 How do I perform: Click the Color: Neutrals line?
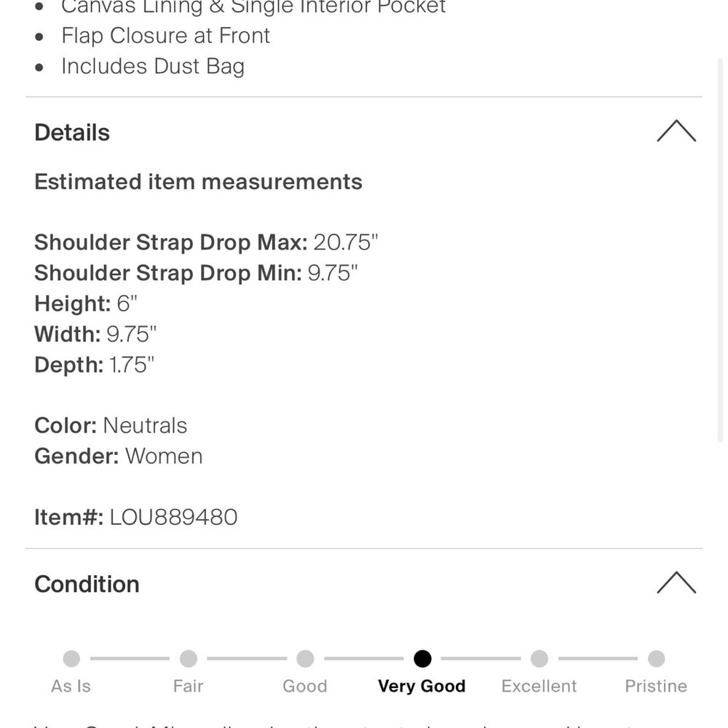click(111, 425)
